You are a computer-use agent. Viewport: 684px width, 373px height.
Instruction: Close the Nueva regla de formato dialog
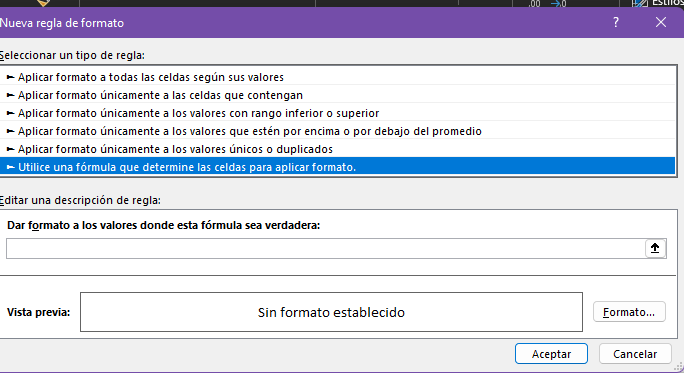coord(660,22)
